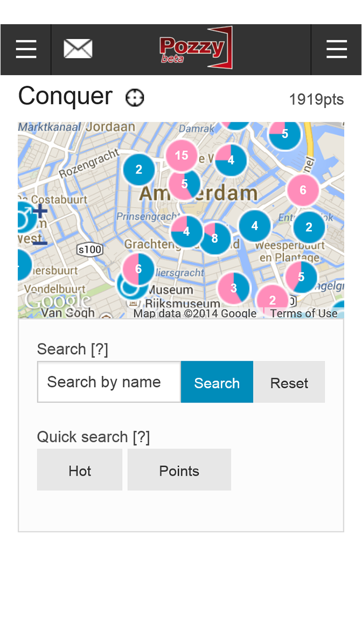Zoom out the map with minus
362x644 pixels.
(40, 244)
